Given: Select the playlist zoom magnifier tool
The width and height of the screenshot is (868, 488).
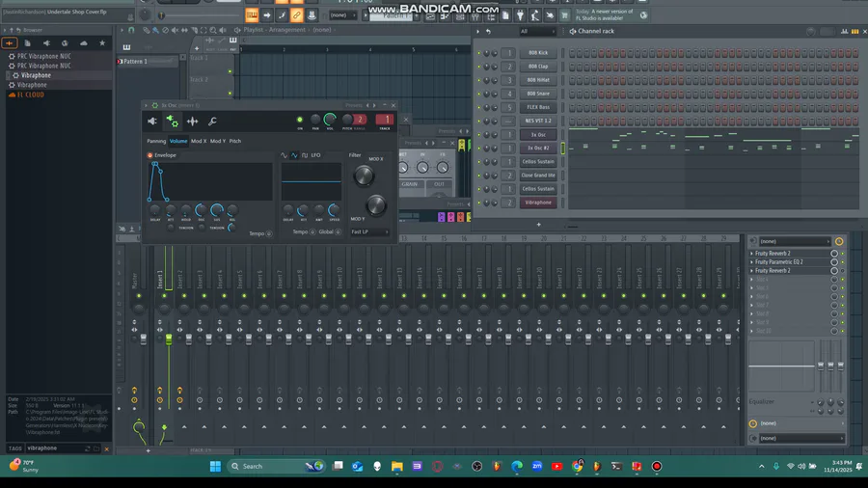Looking at the screenshot, I should pyautogui.click(x=212, y=31).
